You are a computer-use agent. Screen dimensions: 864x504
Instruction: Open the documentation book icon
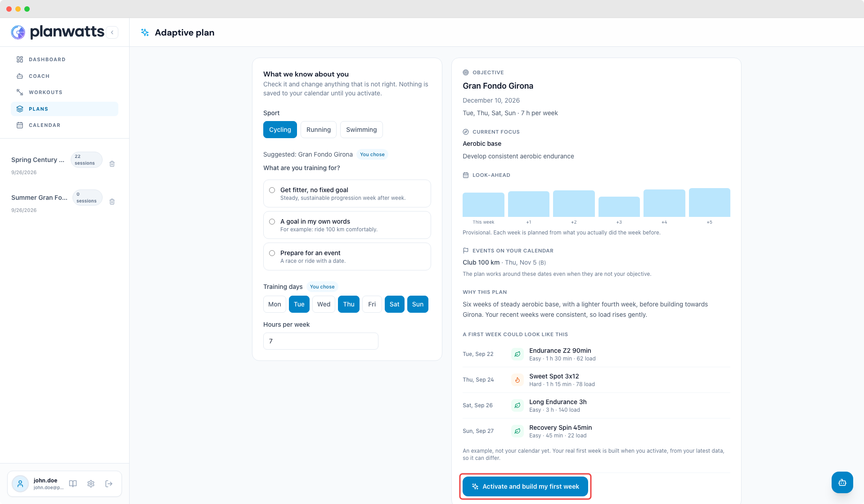pyautogui.click(x=73, y=484)
